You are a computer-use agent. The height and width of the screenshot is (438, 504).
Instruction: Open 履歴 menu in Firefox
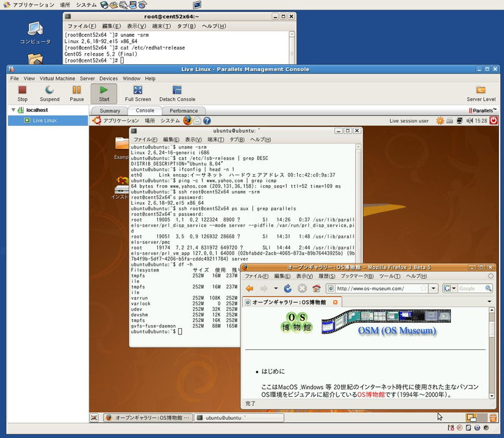click(x=327, y=276)
